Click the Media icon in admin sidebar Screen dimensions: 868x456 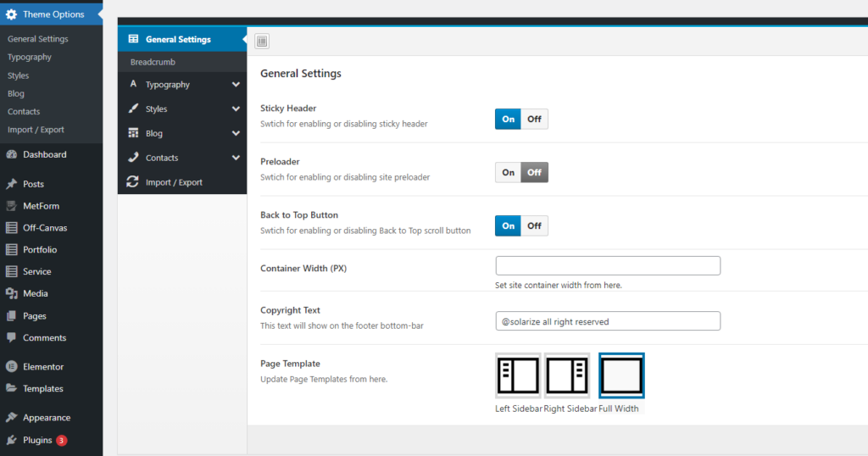[x=11, y=294]
